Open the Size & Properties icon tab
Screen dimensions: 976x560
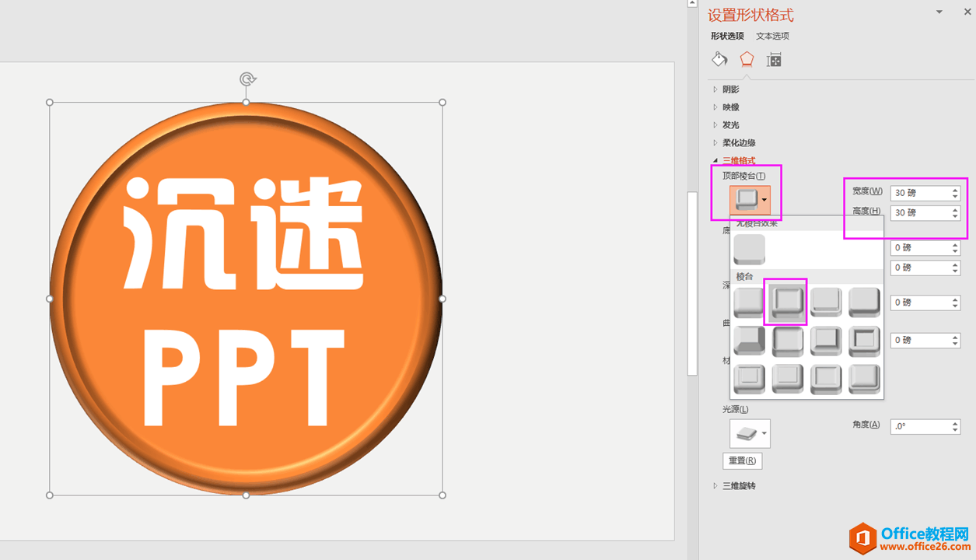pos(774,60)
